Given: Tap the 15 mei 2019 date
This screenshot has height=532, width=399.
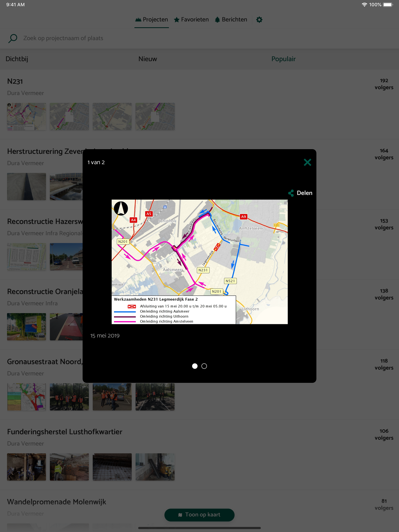Looking at the screenshot, I should pos(105,336).
